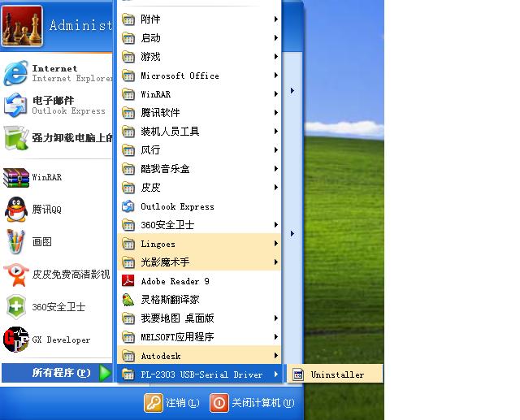Image resolution: width=520 pixels, height=420 pixels.
Task: Click 关闭计算机 shutdown button
Action: point(252,403)
